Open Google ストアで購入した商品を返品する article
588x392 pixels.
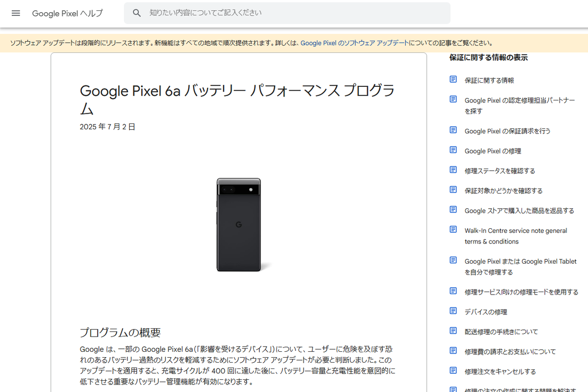click(519, 211)
